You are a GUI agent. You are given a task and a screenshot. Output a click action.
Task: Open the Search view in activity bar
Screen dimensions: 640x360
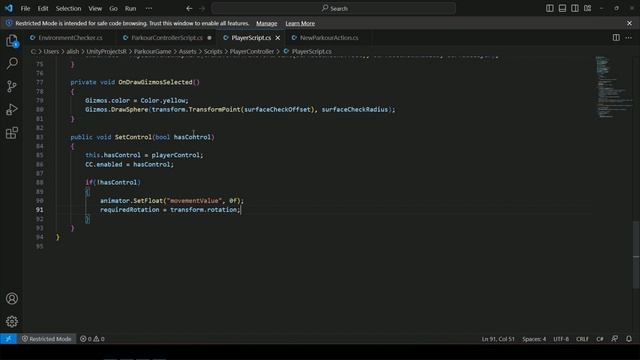[12, 63]
